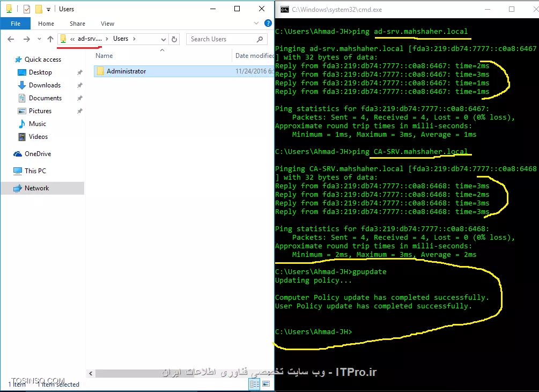The image size is (539, 392).
Task: Click the 'Updating policy...' line in cmd
Action: (313, 280)
